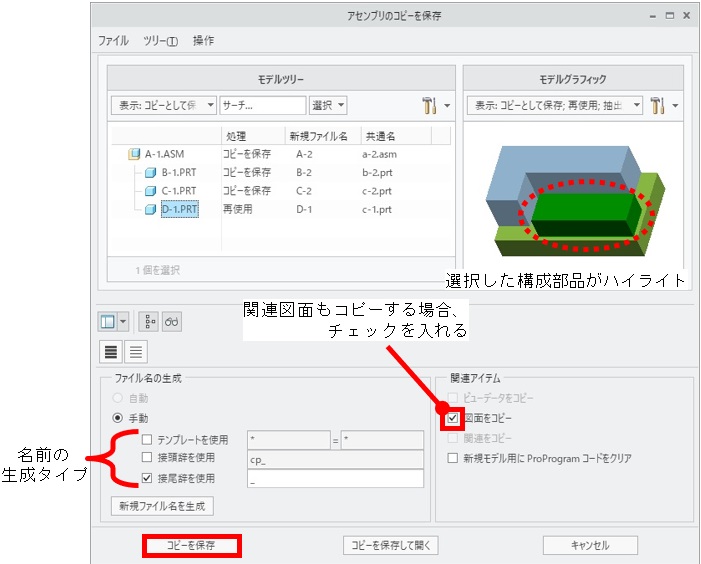This screenshot has height=564, width=701.
Task: Enable the テンプレートを使用 checkbox
Action: tap(147, 439)
